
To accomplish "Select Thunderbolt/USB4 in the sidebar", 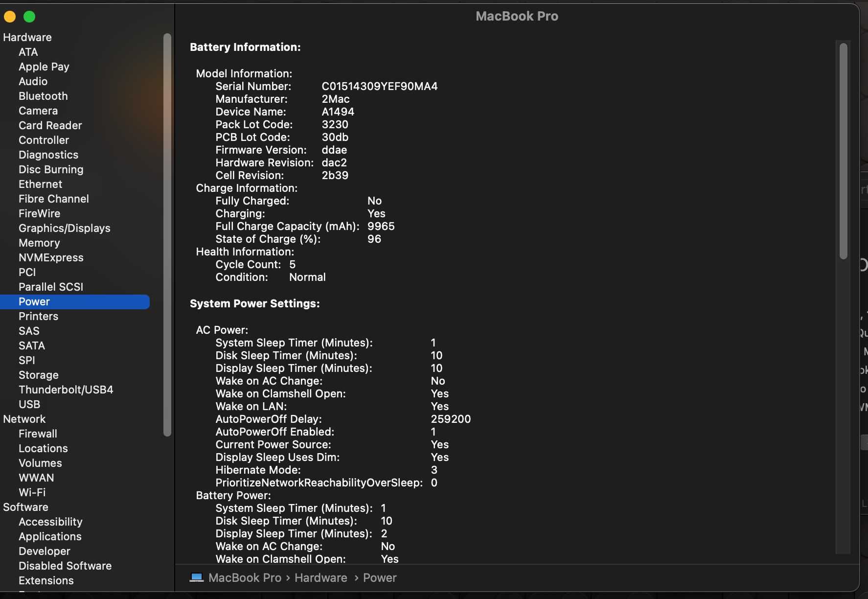I will pyautogui.click(x=66, y=390).
